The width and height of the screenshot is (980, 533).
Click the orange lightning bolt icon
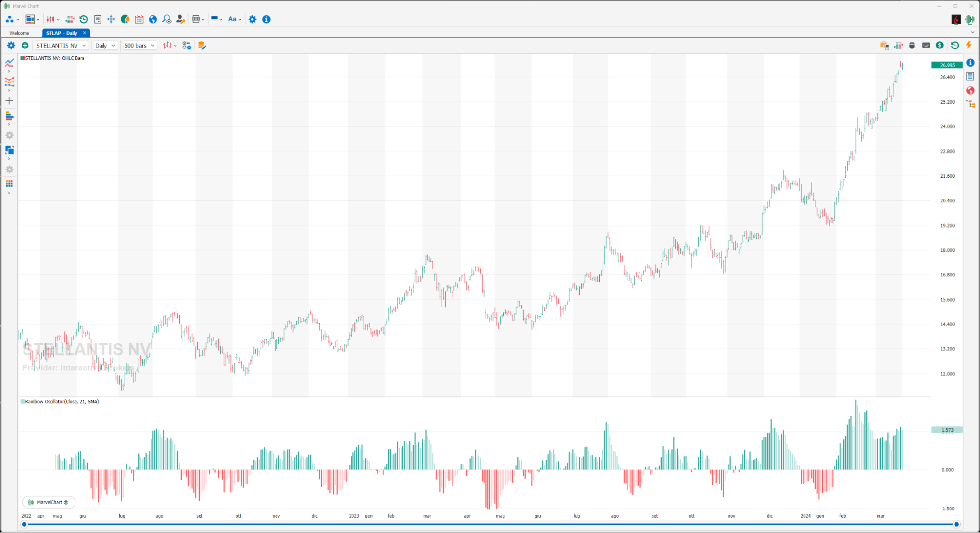[969, 45]
